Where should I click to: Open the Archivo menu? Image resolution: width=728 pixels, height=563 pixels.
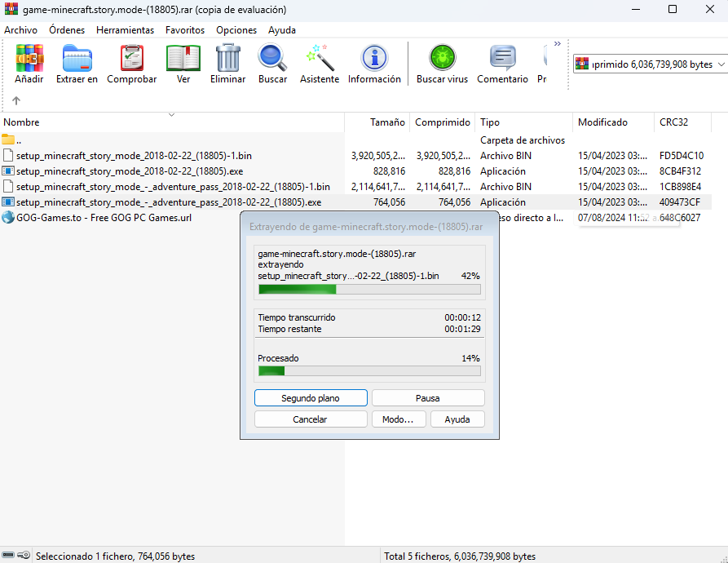pos(21,29)
